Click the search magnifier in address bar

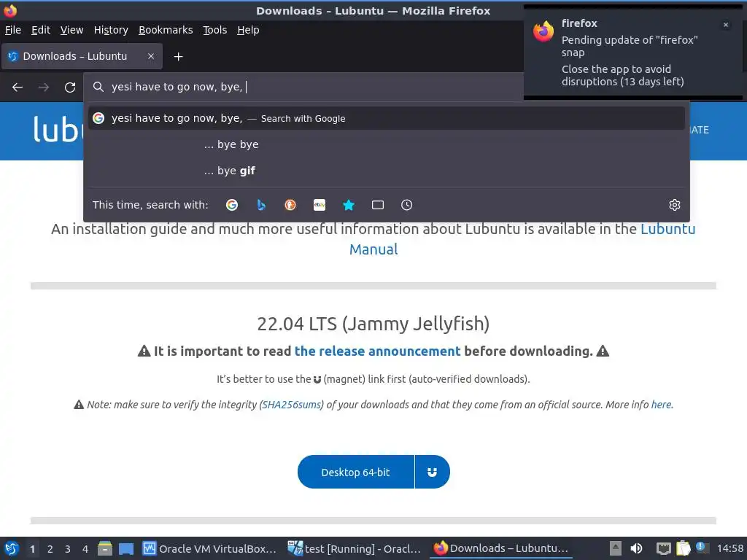[x=98, y=87]
